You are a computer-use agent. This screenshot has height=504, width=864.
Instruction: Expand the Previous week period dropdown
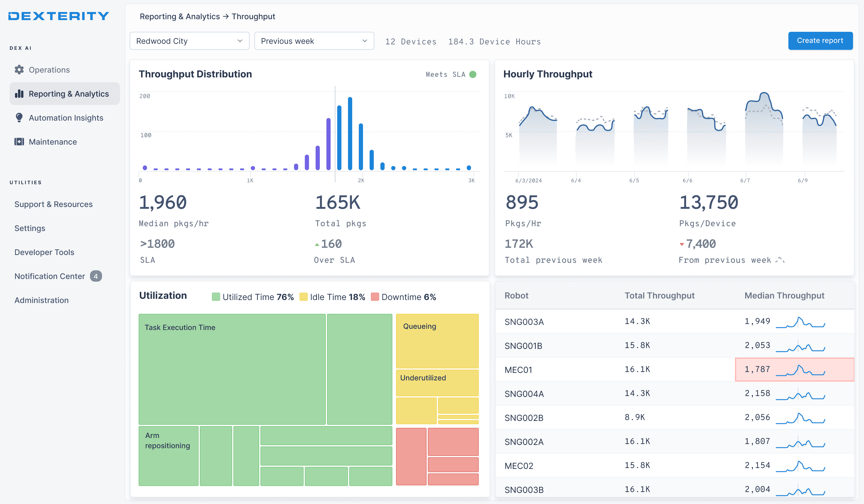314,41
